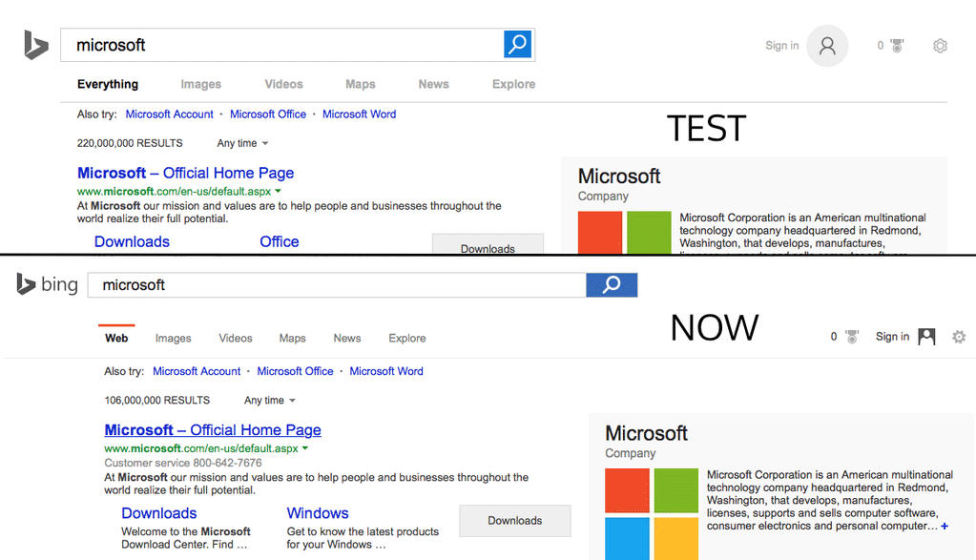
Task: Click the magnifier search button in top search bar
Action: coord(517,44)
